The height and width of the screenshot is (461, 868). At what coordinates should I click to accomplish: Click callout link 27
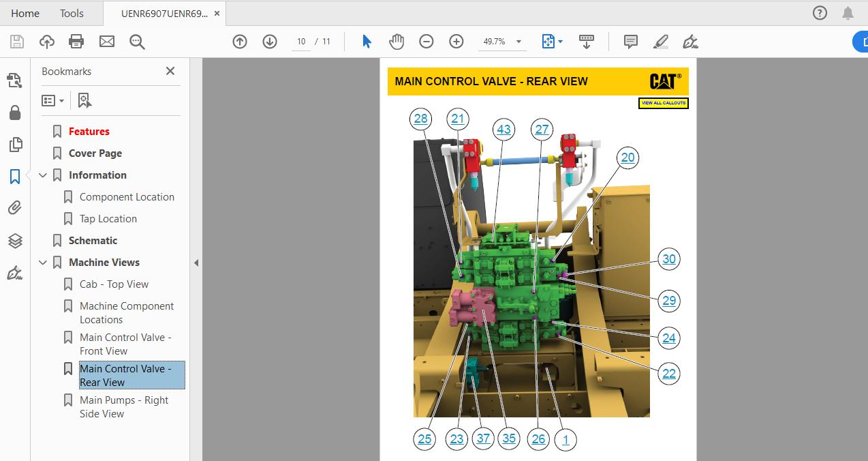[x=542, y=130]
